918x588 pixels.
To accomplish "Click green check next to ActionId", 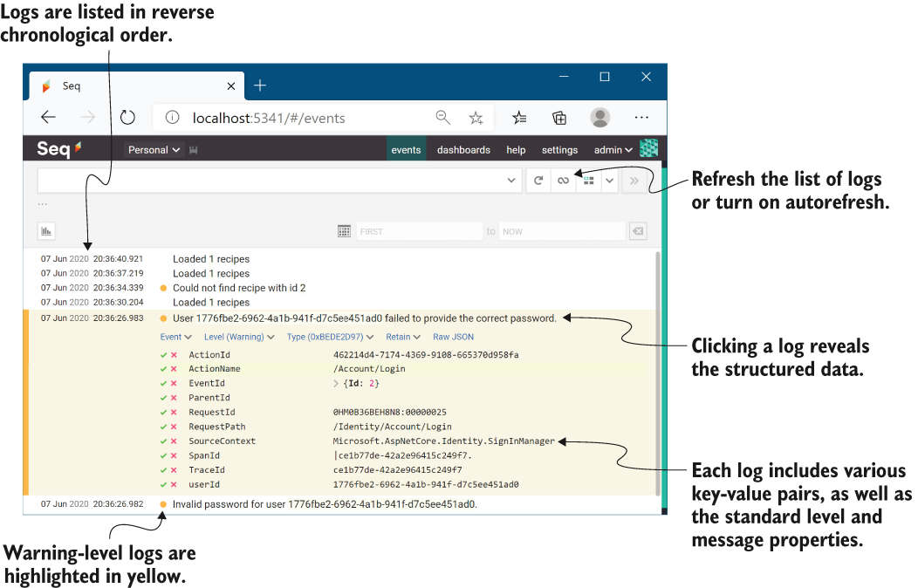I will click(163, 354).
